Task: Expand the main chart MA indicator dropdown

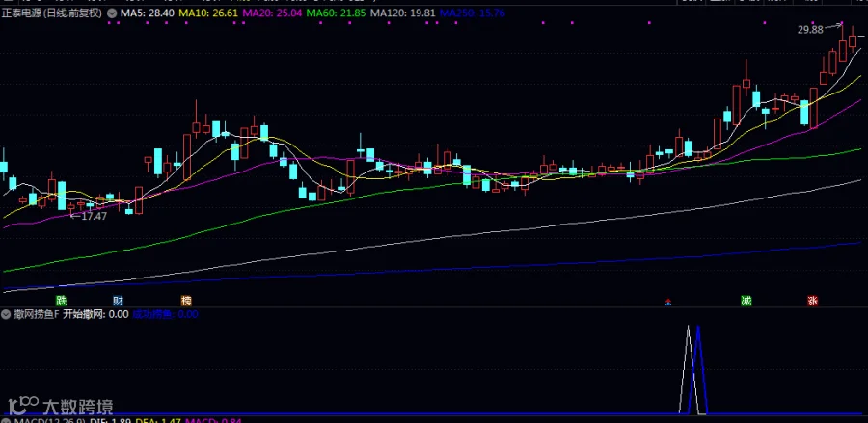Action: pyautogui.click(x=112, y=13)
